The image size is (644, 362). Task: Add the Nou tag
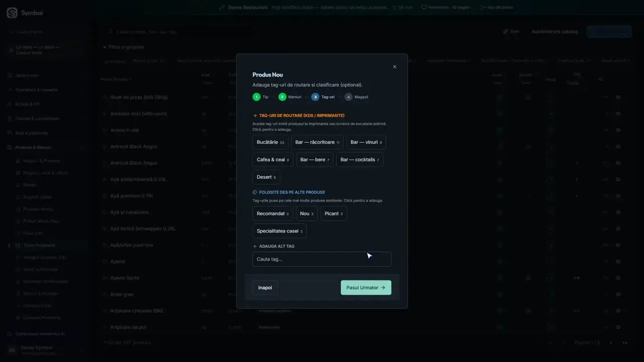point(306,214)
